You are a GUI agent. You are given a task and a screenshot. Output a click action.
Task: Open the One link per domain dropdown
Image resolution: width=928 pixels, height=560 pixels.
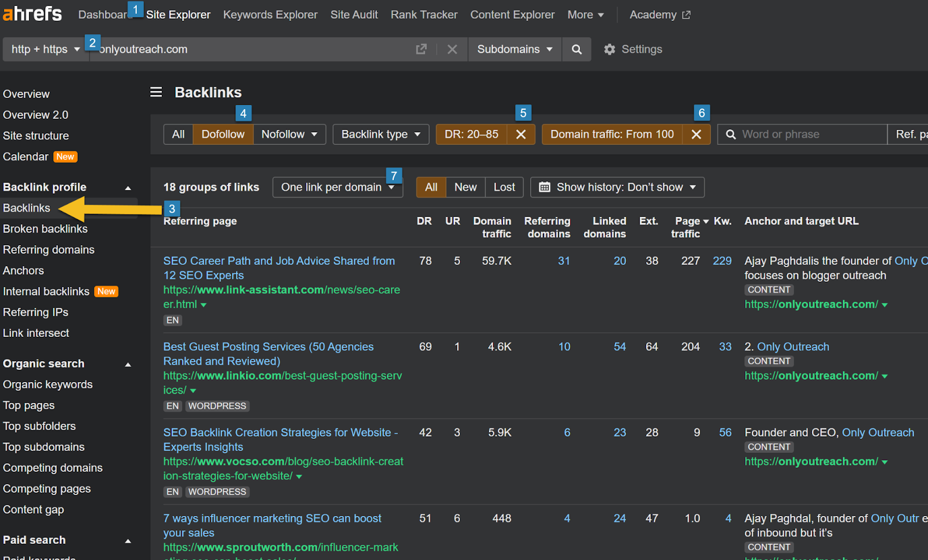pos(338,187)
